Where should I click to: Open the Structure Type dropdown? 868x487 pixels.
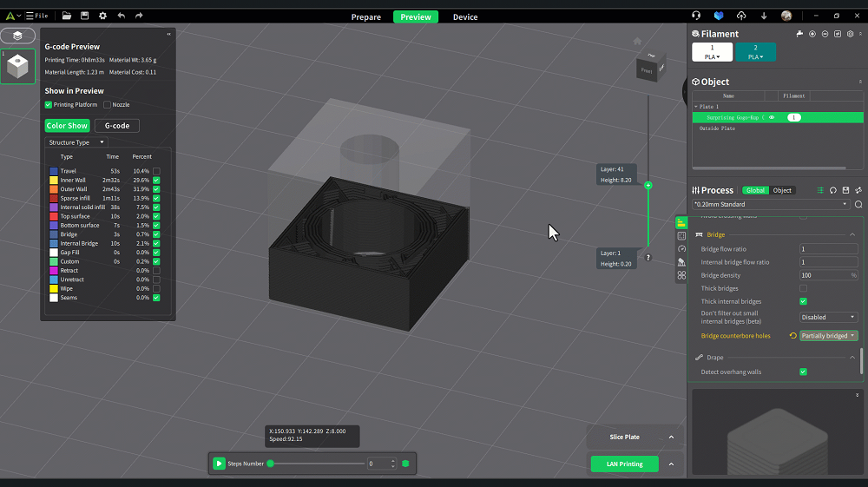click(x=76, y=142)
